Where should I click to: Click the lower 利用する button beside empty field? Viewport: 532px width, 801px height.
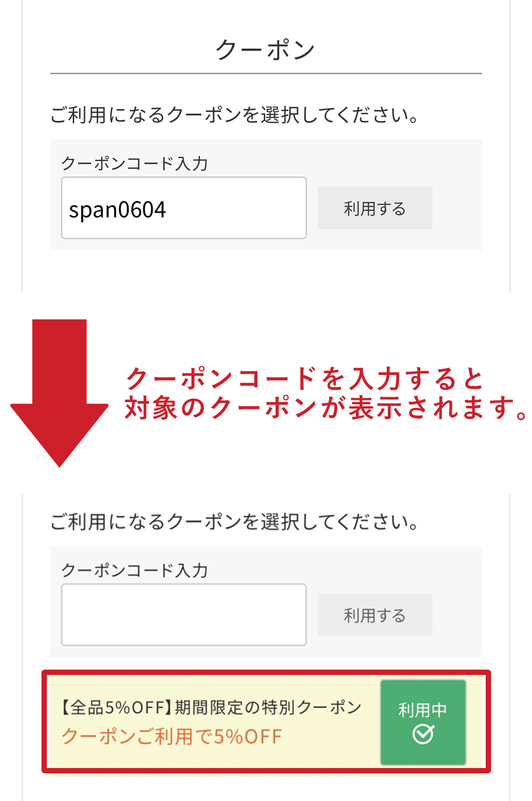pyautogui.click(x=375, y=615)
